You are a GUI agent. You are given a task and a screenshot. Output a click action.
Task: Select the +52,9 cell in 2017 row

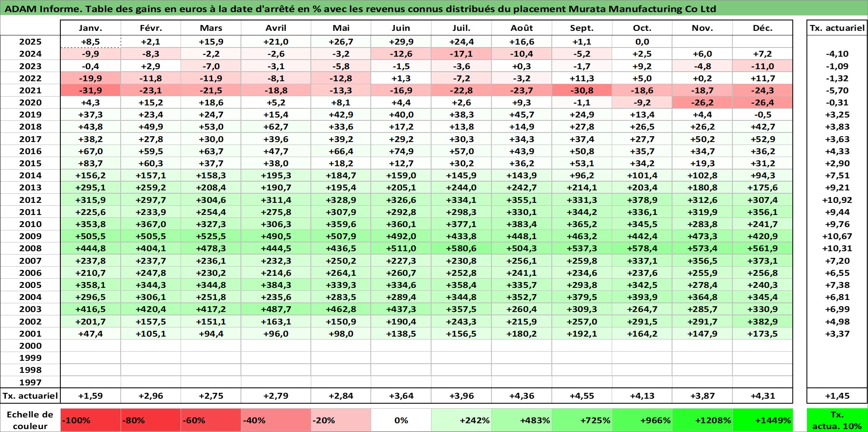pyautogui.click(x=763, y=139)
